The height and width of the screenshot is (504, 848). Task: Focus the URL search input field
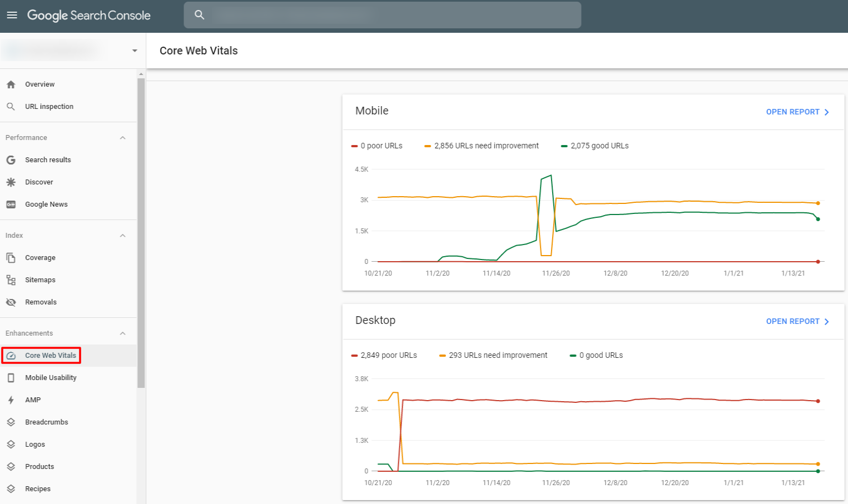(383, 15)
